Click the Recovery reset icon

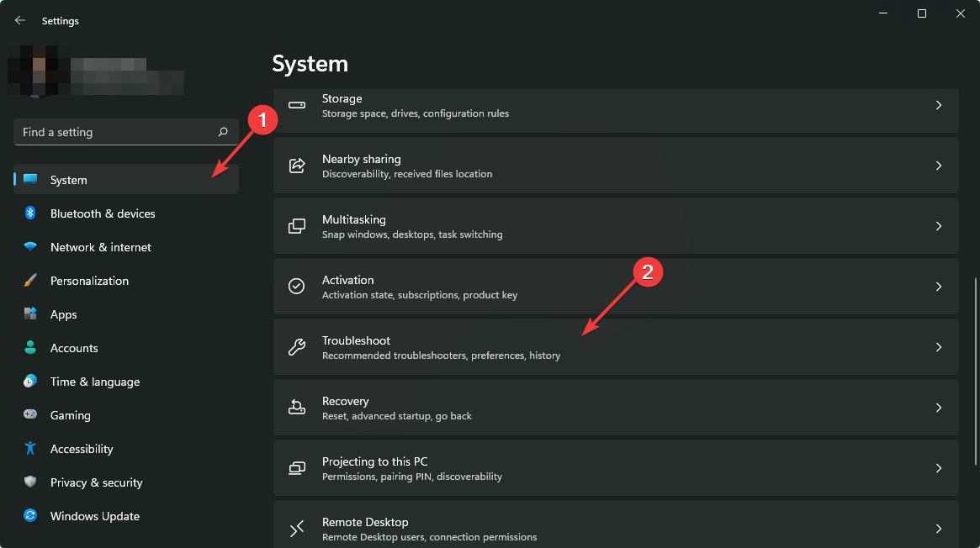(296, 408)
